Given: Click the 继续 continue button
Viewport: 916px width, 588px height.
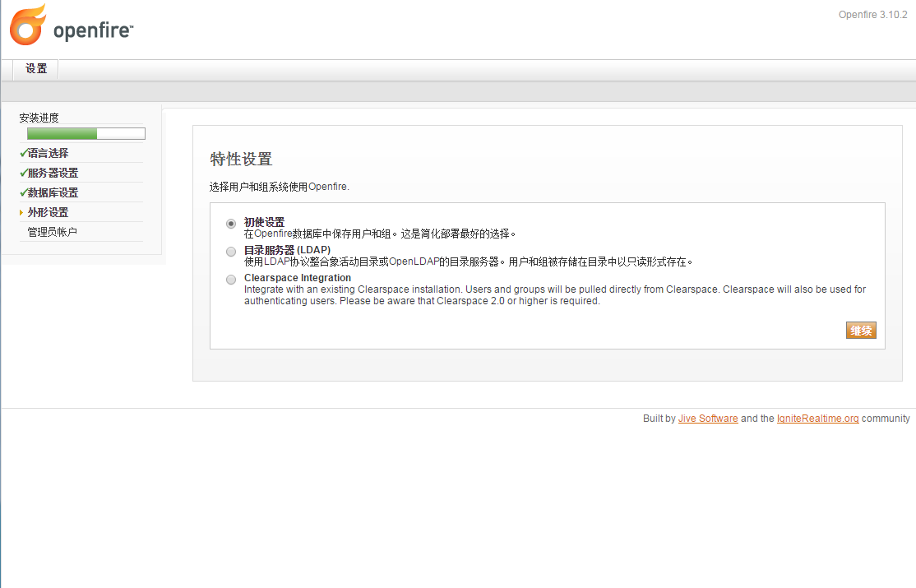Looking at the screenshot, I should point(861,331).
